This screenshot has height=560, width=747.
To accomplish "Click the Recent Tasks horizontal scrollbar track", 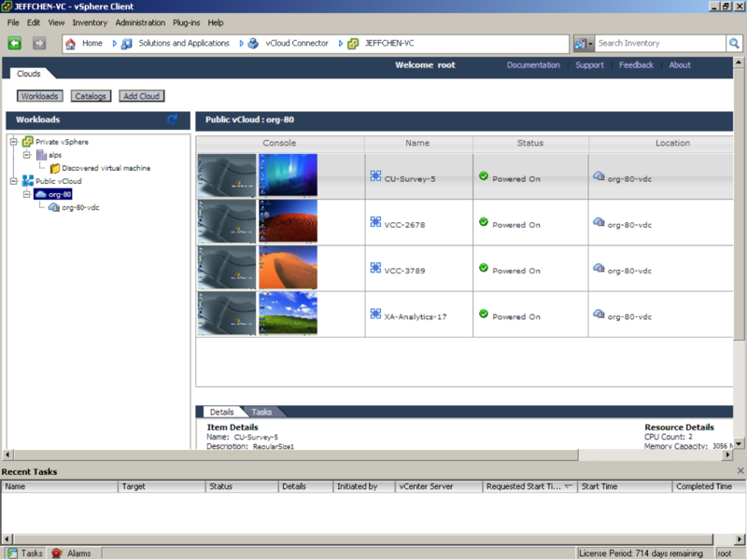I will [363, 539].
